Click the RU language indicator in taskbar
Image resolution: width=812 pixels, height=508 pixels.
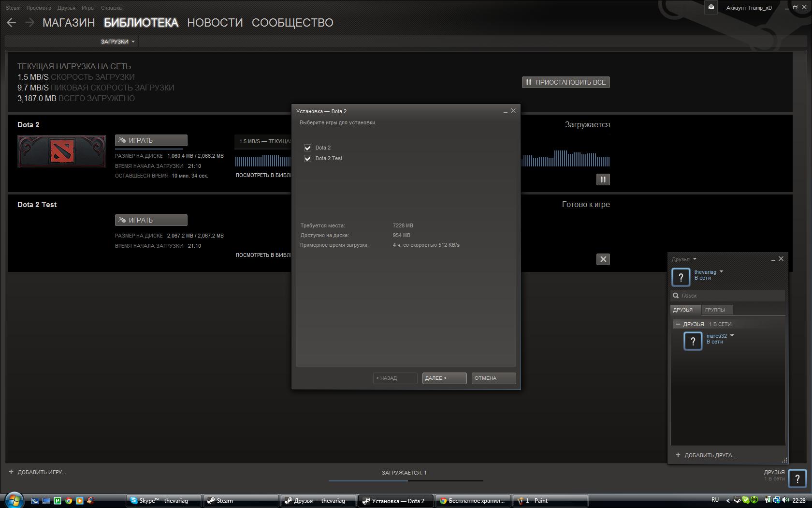pos(715,500)
